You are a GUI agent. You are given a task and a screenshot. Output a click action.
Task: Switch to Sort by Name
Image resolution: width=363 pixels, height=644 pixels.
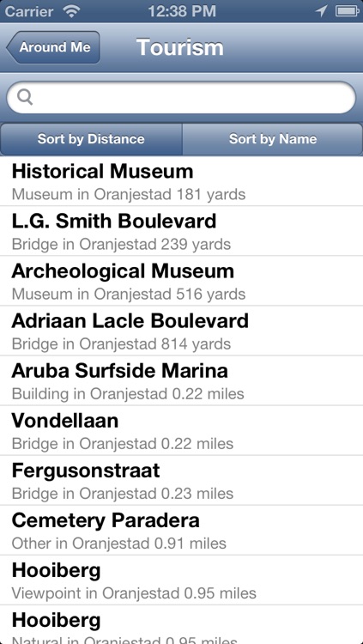pyautogui.click(x=273, y=139)
